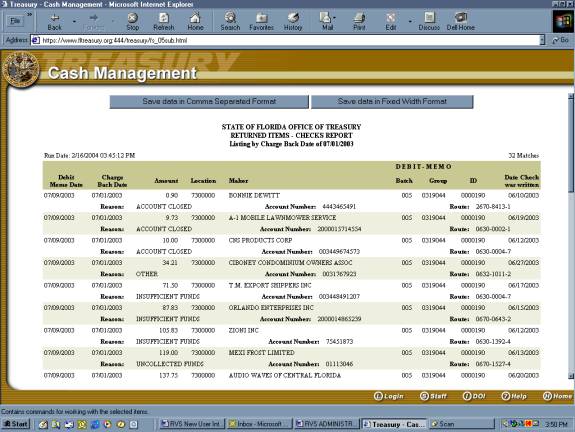The width and height of the screenshot is (575, 432).
Task: Click the Back toolbar button
Action: 54,22
